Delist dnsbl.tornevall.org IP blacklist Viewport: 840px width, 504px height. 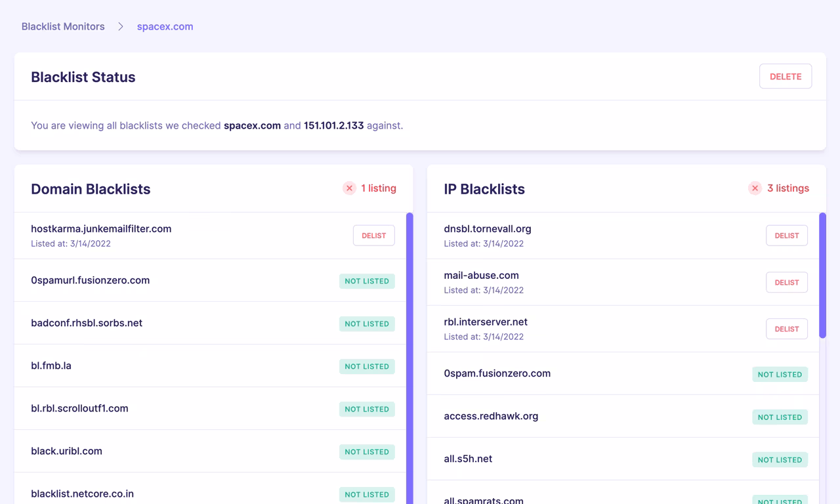[x=786, y=235]
